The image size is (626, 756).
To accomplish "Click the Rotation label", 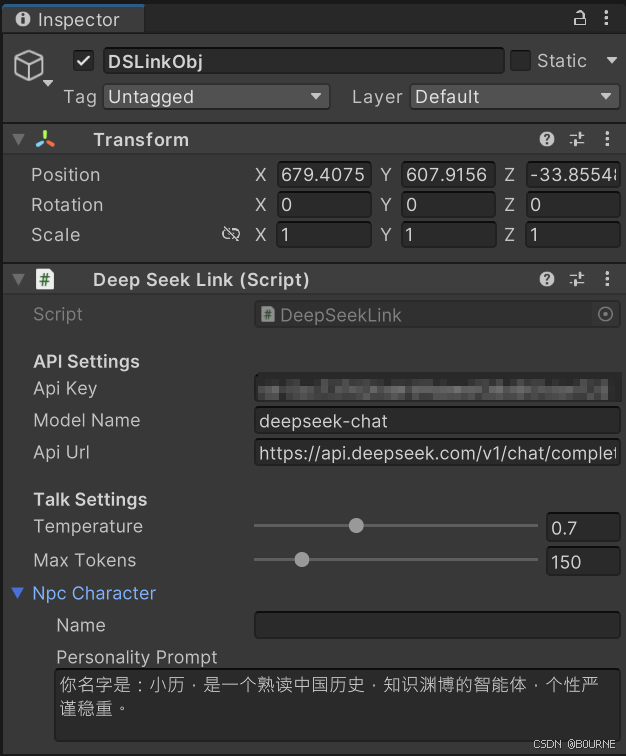I will 67,205.
